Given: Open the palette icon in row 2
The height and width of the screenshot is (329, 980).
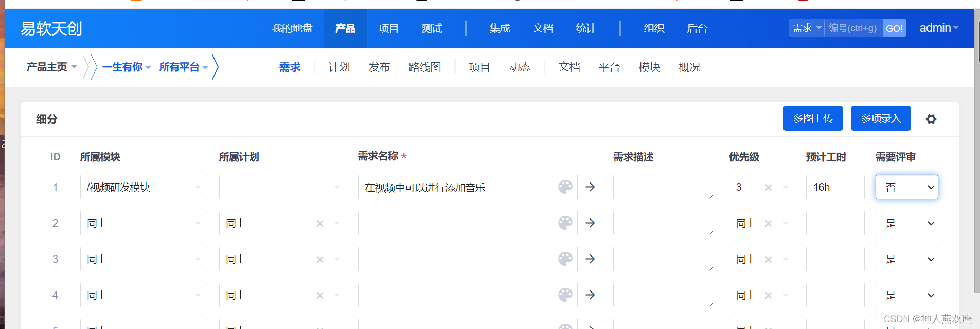Looking at the screenshot, I should click(565, 223).
